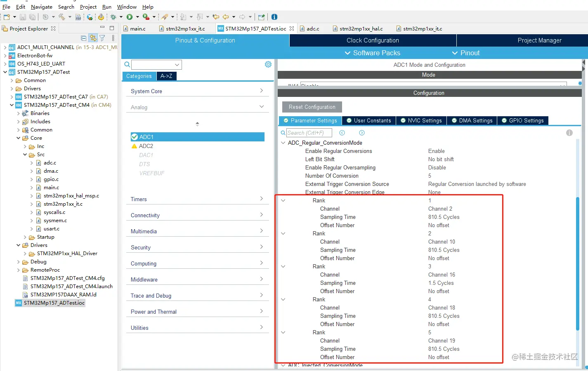Click the Save All toolbar icon
The width and height of the screenshot is (588, 371).
32,17
